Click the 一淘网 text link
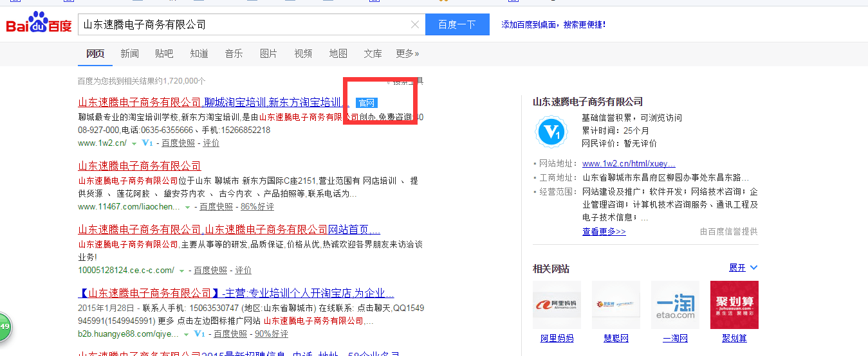Image resolution: width=868 pixels, height=356 pixels. pyautogui.click(x=675, y=339)
